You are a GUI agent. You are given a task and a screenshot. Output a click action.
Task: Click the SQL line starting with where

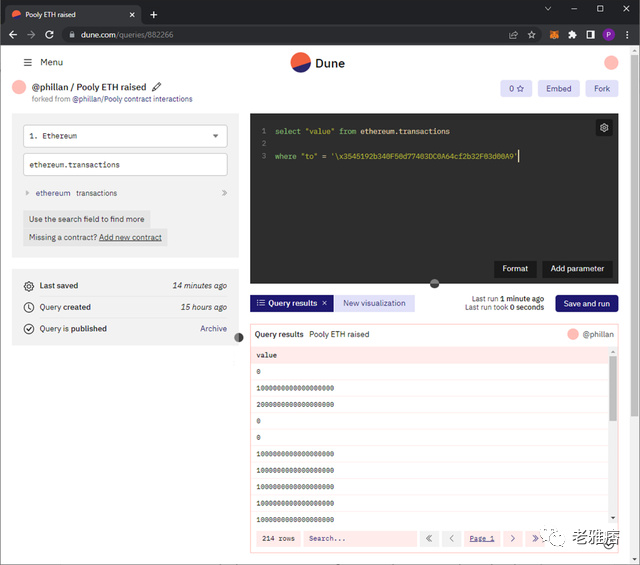[396, 156]
